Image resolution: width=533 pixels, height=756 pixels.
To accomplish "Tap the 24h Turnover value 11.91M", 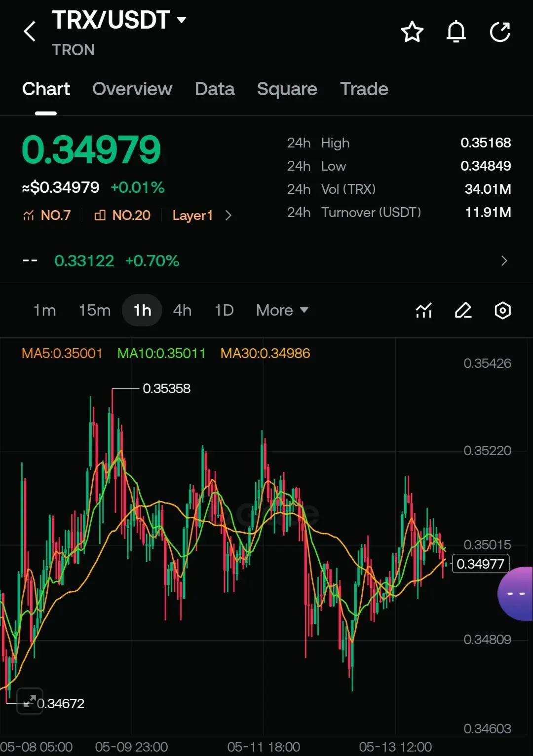I will coord(488,212).
